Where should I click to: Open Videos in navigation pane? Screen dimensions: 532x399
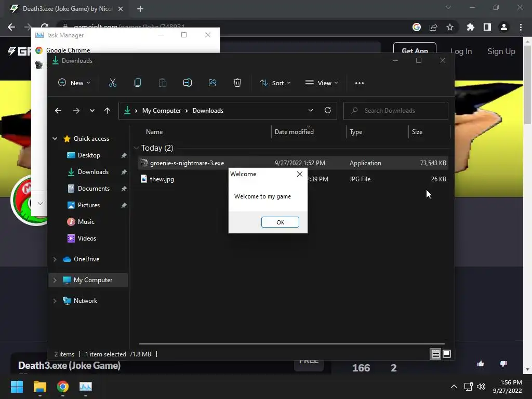(87, 238)
